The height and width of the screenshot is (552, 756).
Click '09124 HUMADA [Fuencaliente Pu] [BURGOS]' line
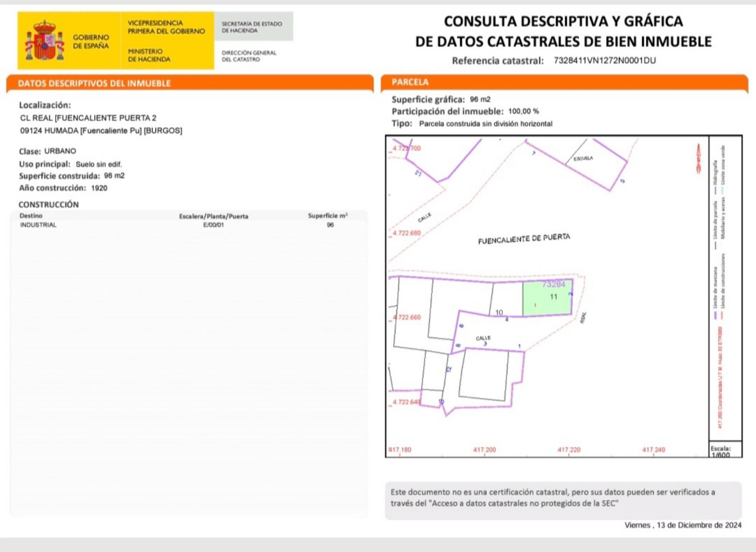pyautogui.click(x=101, y=131)
